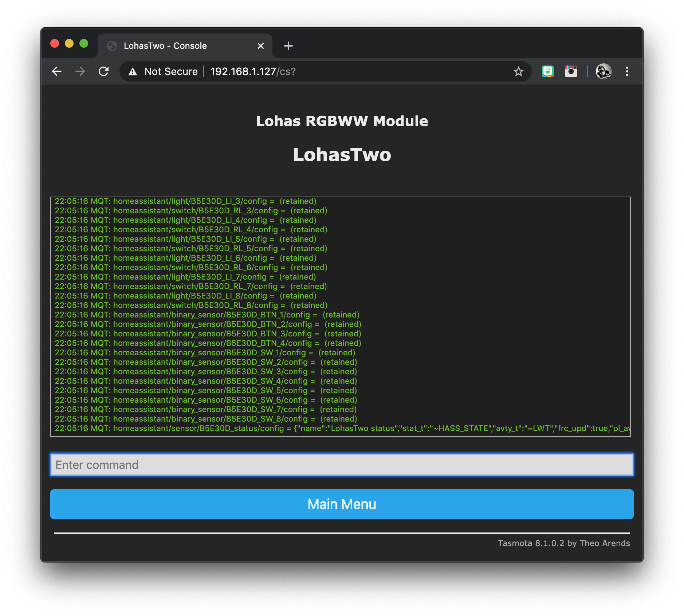This screenshot has width=684, height=616.
Task: Close the LohasTwo - Console tab
Action: (x=260, y=46)
